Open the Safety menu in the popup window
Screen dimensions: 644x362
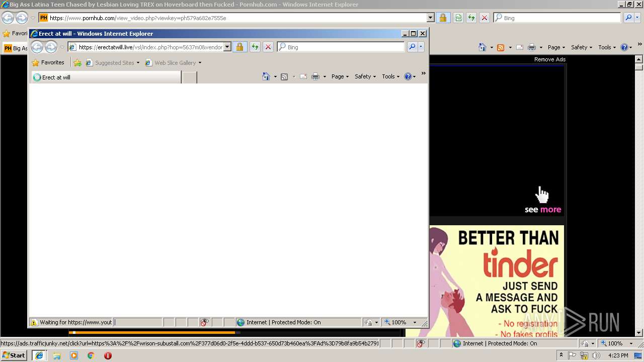365,76
